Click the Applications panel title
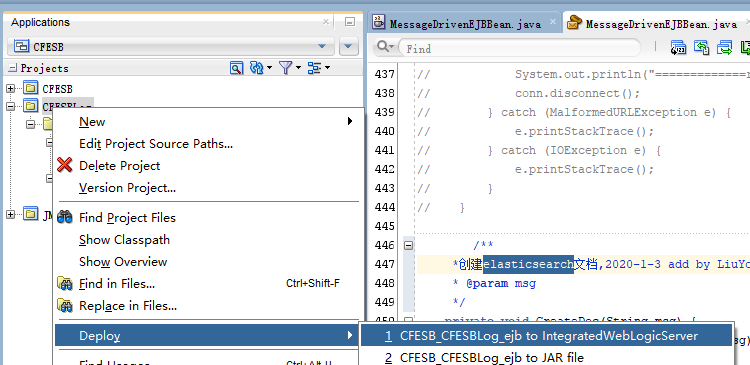Image resolution: width=750 pixels, height=365 pixels. click(x=41, y=22)
